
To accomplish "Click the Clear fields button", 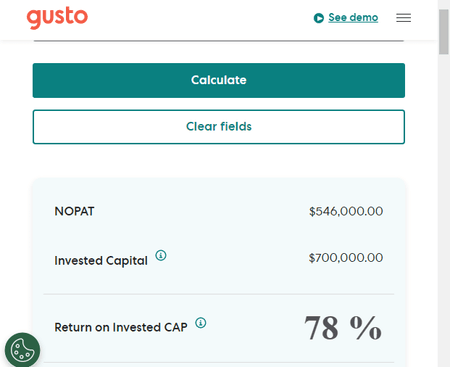I will click(219, 127).
